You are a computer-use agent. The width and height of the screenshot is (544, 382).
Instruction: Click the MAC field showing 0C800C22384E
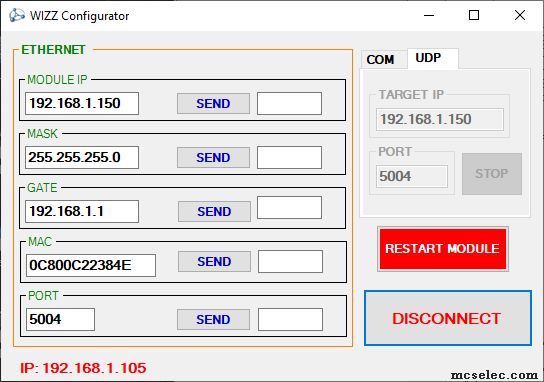(91, 265)
